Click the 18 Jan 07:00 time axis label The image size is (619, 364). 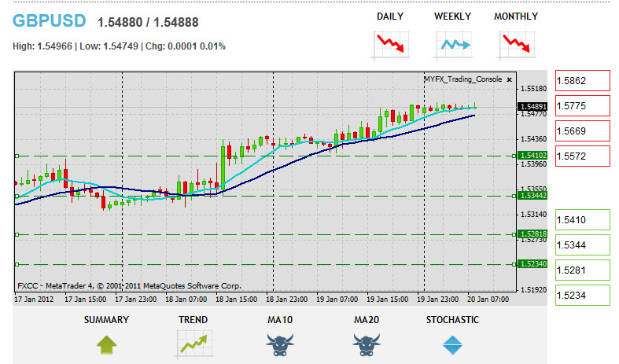186,300
